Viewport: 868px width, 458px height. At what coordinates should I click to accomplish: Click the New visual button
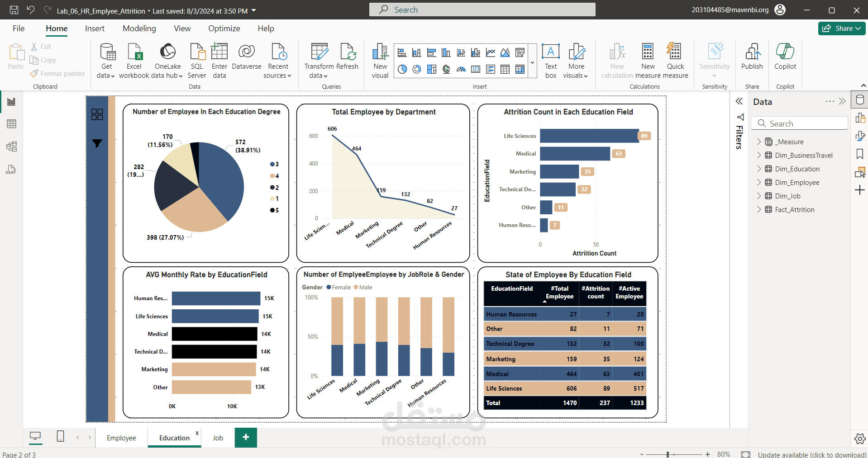380,61
